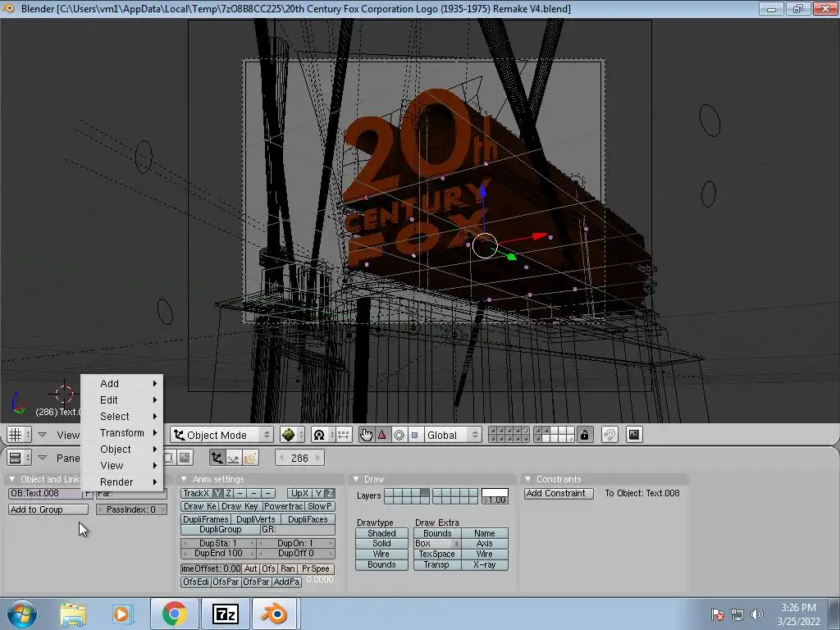
Task: Open 7-Zip from the taskbar
Action: click(225, 614)
